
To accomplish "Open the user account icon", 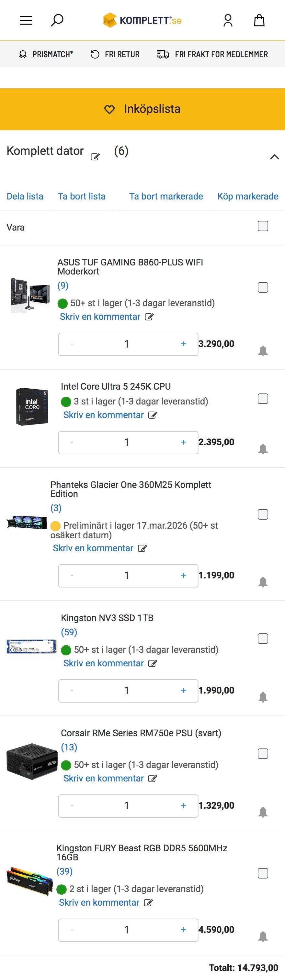I will point(228,20).
